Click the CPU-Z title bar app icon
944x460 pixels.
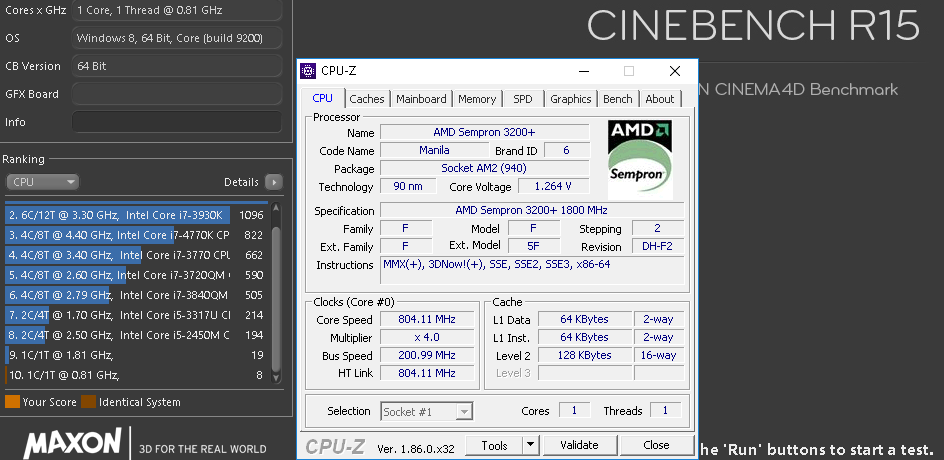[x=310, y=71]
